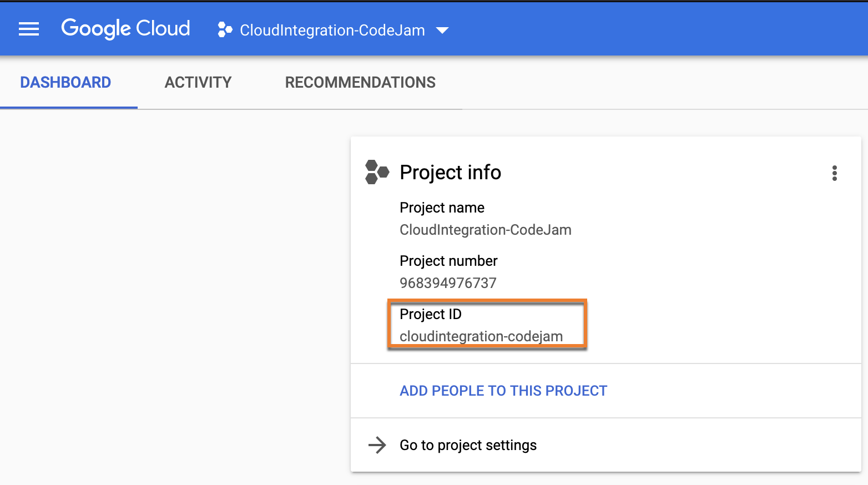
Task: Switch to the Activity tab
Action: click(x=198, y=82)
